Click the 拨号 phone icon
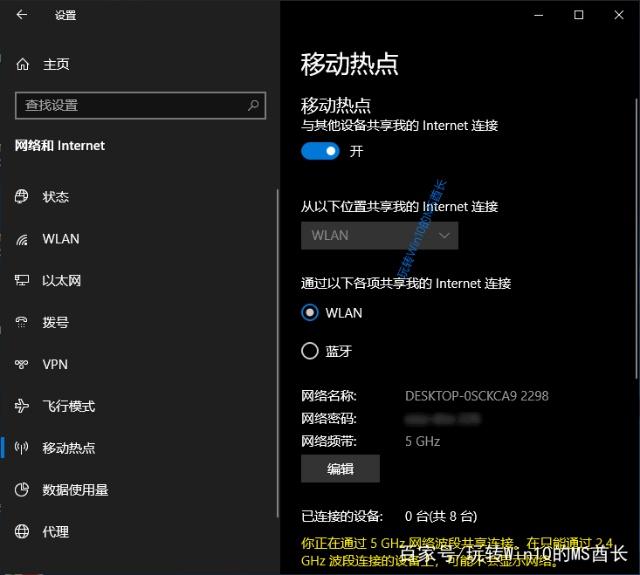Viewport: 640px width, 575px height. click(22, 322)
